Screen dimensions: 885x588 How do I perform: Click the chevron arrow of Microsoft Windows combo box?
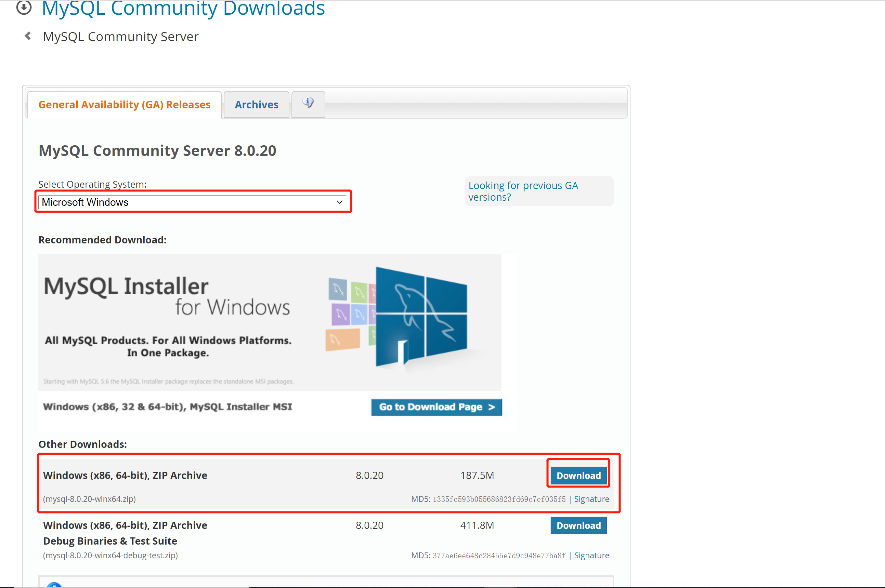click(x=339, y=202)
